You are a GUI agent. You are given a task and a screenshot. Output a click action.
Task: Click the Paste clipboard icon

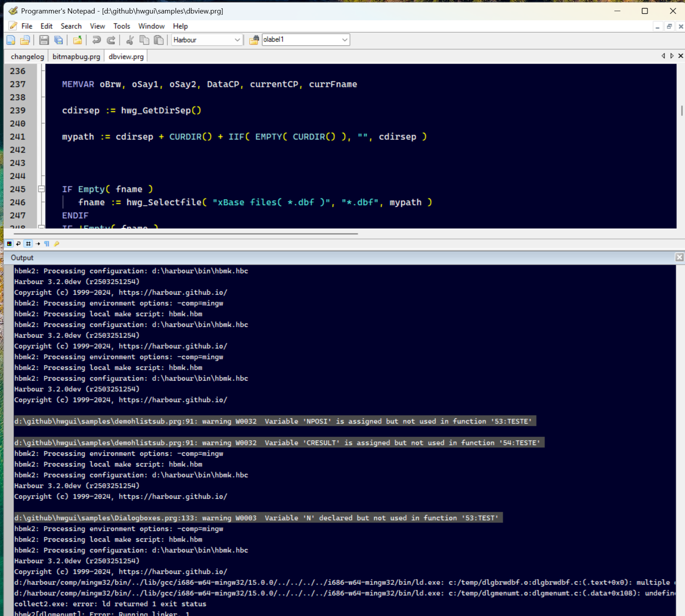point(159,40)
